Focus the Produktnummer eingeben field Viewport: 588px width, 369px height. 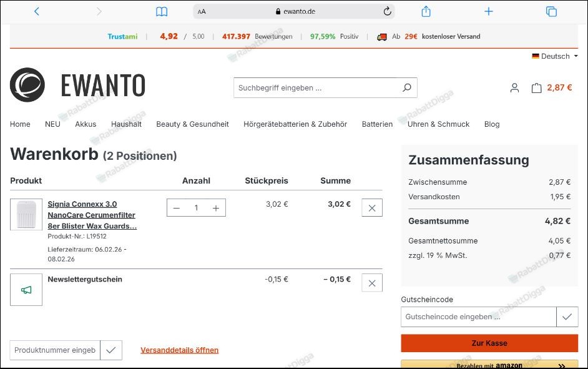[x=55, y=350]
